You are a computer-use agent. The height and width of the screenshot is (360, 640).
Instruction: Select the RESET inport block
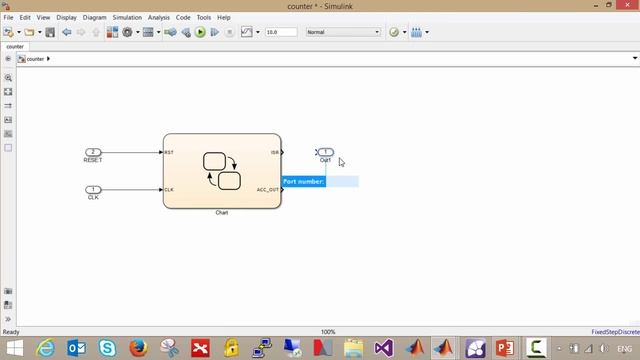[93, 152]
